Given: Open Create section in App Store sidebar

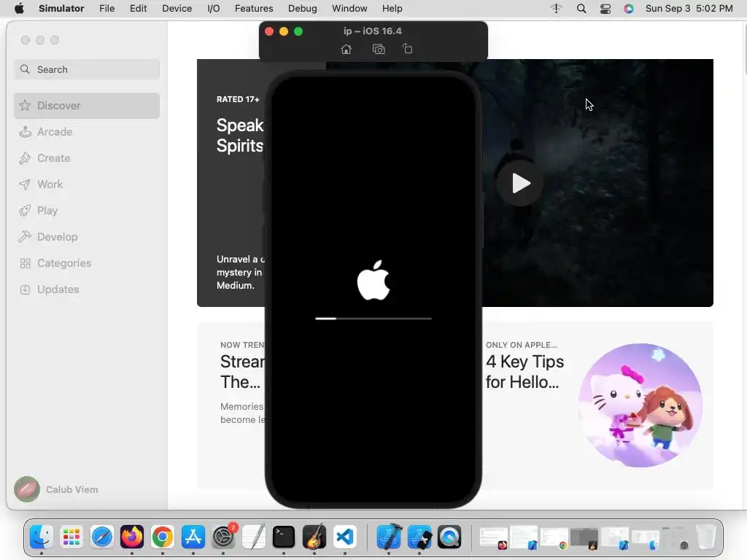Looking at the screenshot, I should (87, 158).
